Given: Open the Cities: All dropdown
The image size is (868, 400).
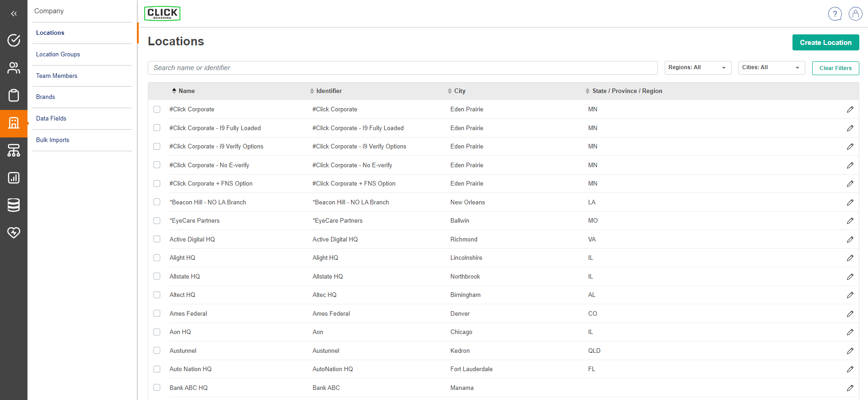Looking at the screenshot, I should [771, 68].
